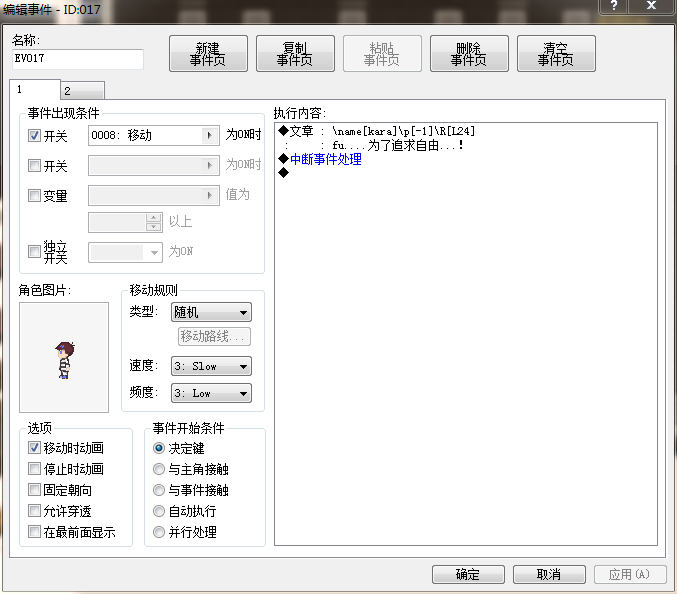Enable second 开关 condition checkbox
Screen dimensions: 677x594
click(x=34, y=165)
